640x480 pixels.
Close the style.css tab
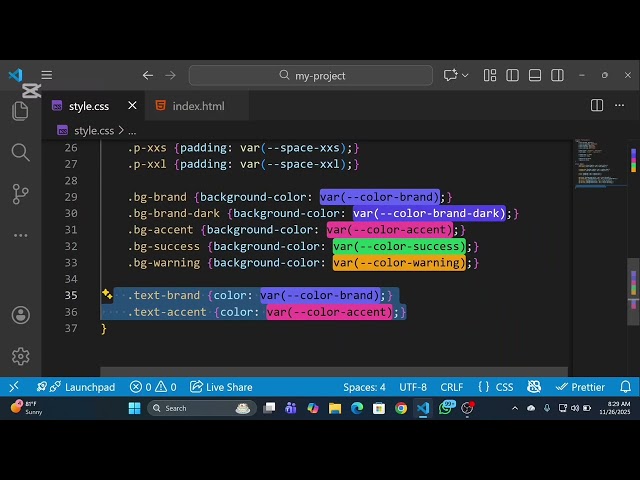[x=132, y=106]
